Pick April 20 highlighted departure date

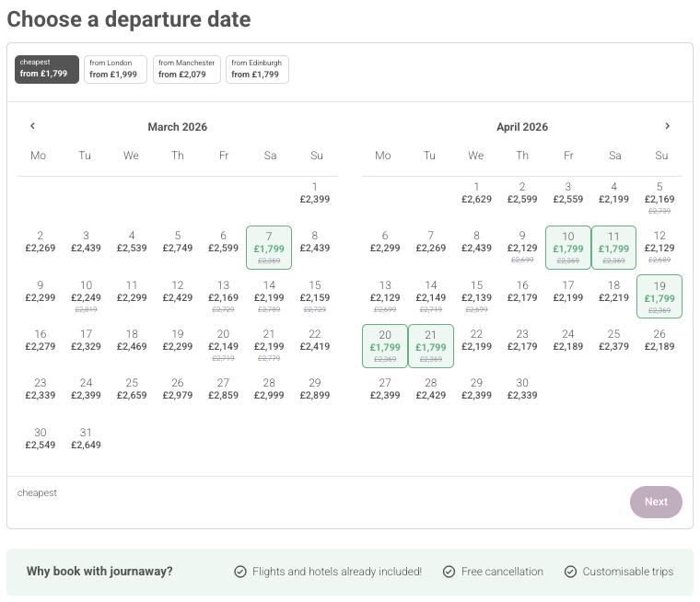pyautogui.click(x=384, y=346)
